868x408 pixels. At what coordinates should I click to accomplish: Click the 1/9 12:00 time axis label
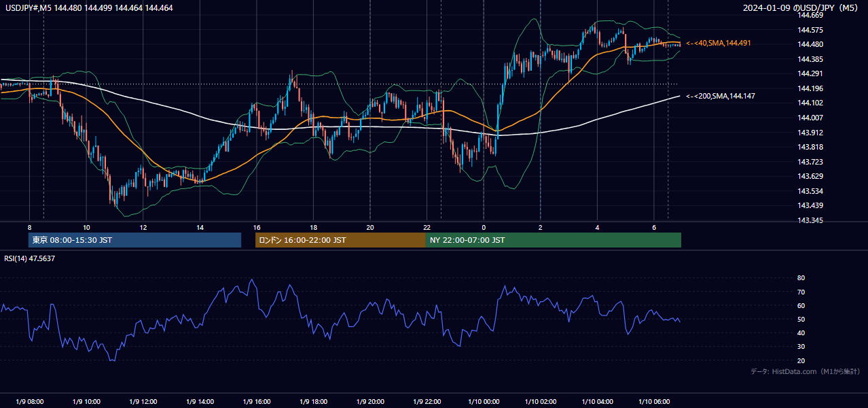tap(143, 401)
